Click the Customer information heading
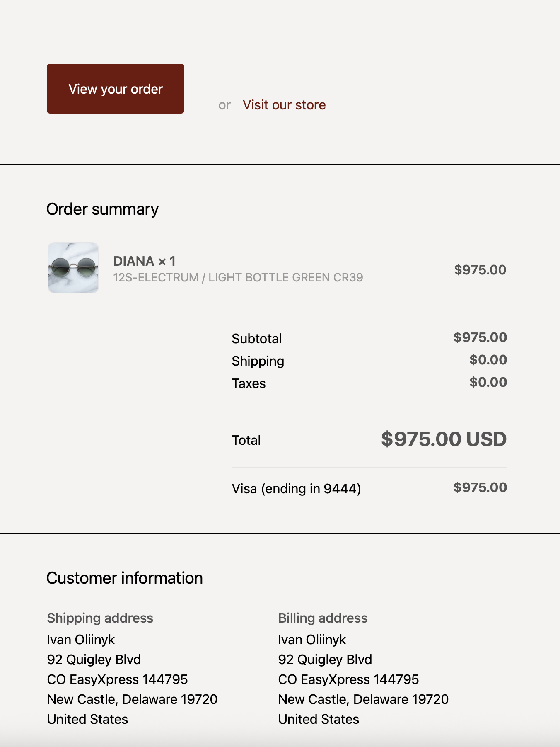The width and height of the screenshot is (560, 747). pos(125,578)
